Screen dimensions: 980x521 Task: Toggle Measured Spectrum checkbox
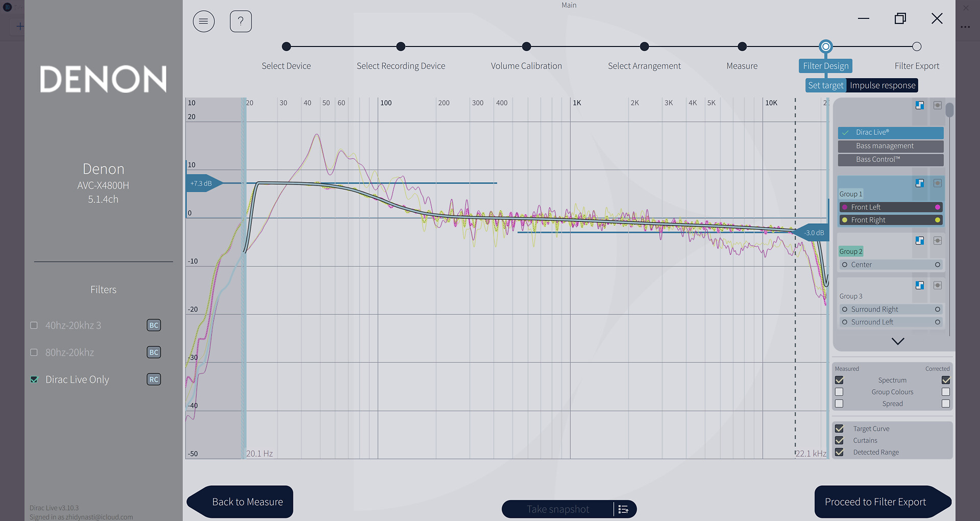click(x=839, y=380)
